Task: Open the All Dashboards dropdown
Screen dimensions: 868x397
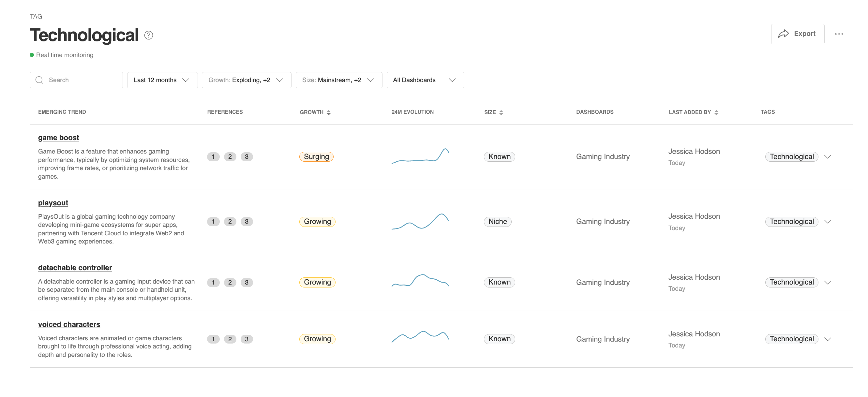Action: click(x=425, y=80)
